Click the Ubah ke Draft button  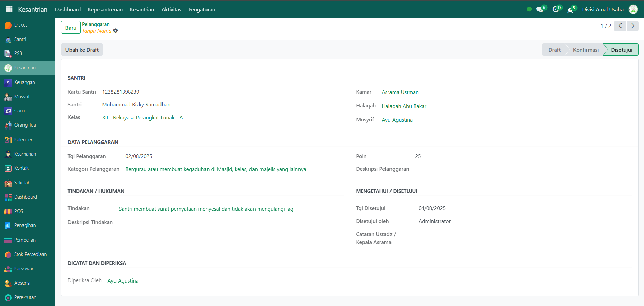[82, 50]
